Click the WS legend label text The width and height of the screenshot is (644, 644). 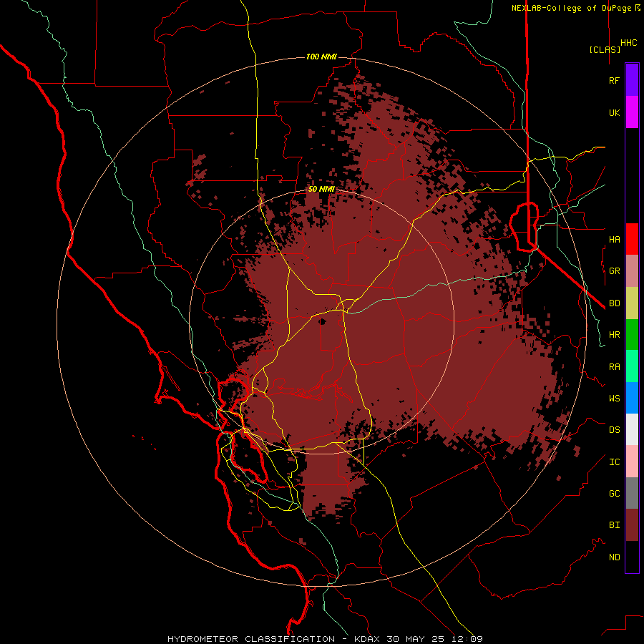point(615,399)
